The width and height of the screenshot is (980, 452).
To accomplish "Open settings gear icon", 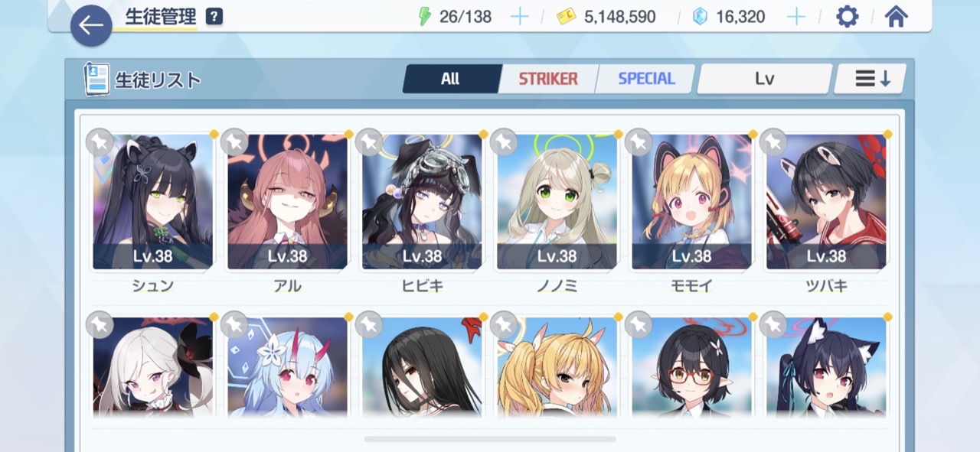I will pyautogui.click(x=847, y=17).
